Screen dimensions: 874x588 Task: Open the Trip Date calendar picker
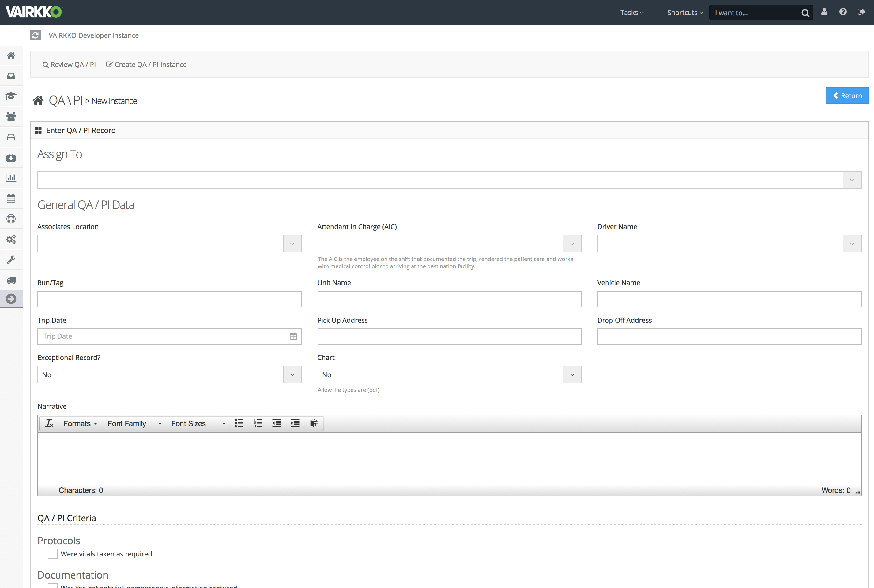[293, 337]
